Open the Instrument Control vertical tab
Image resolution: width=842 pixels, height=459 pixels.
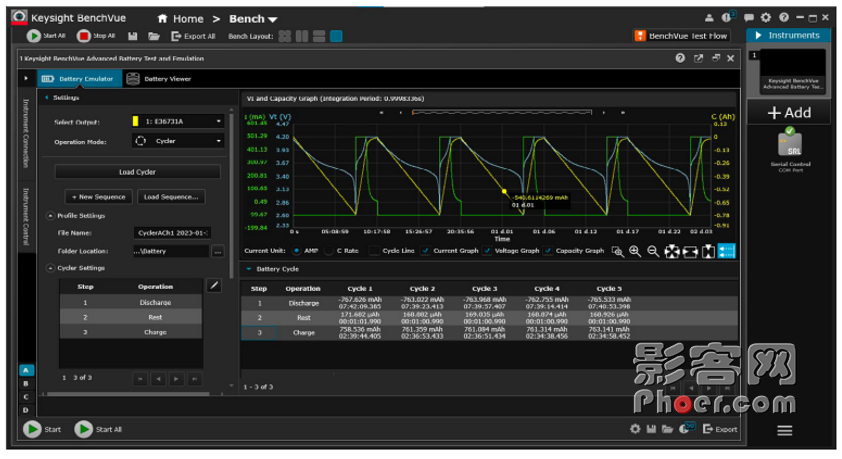pos(26,216)
